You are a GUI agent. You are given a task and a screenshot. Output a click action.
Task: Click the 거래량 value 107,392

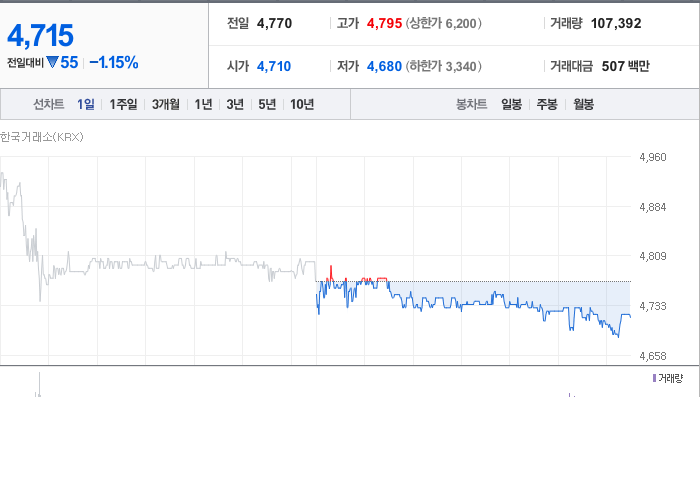click(616, 23)
